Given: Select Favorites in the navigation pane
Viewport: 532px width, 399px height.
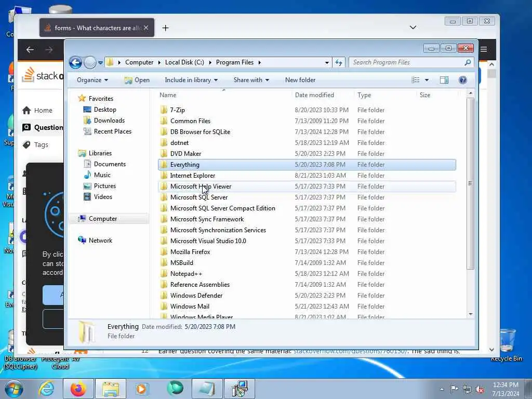Looking at the screenshot, I should 101,98.
